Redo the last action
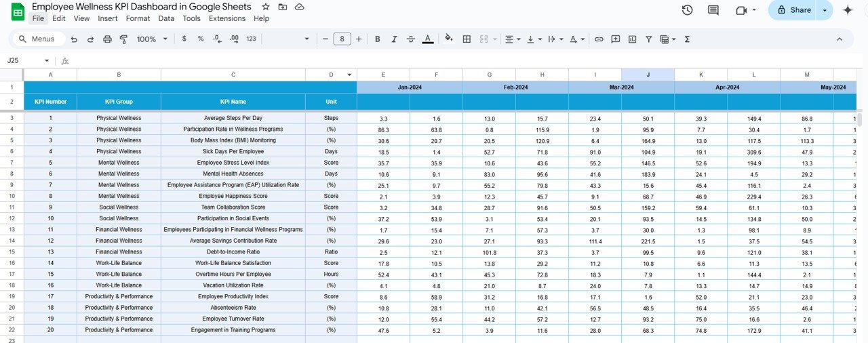 pos(91,39)
